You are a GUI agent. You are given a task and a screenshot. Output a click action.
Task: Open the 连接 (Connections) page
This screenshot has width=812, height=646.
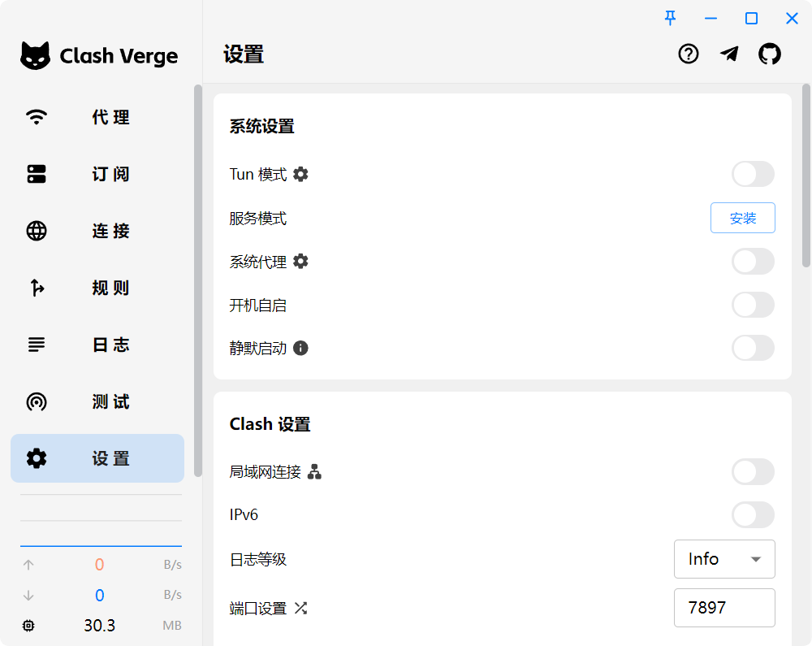tap(97, 231)
